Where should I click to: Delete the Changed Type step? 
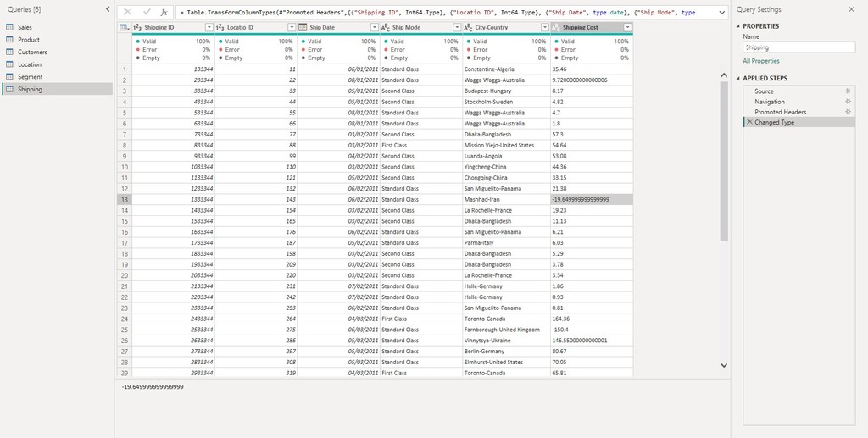tap(749, 122)
